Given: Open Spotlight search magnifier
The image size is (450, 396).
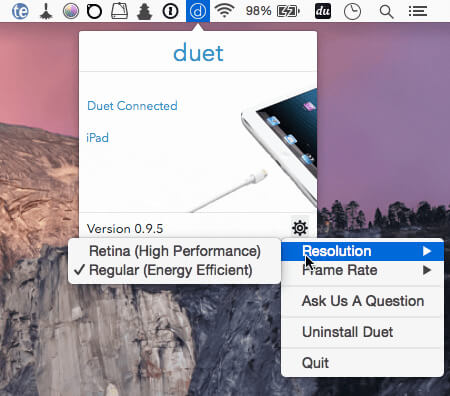Looking at the screenshot, I should [x=386, y=12].
